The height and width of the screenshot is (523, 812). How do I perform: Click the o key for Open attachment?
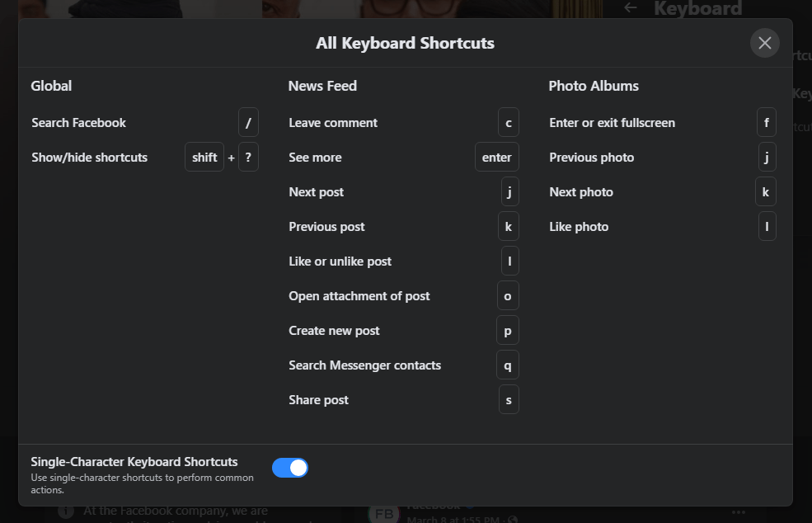[x=508, y=296]
